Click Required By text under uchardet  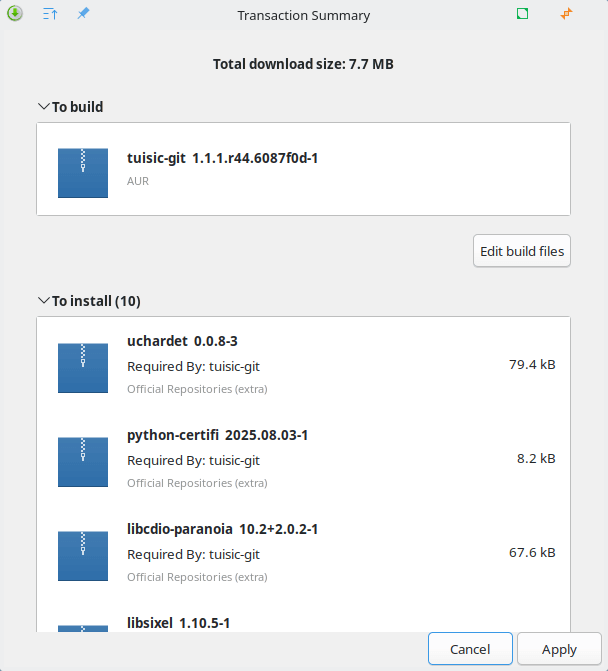(193, 367)
